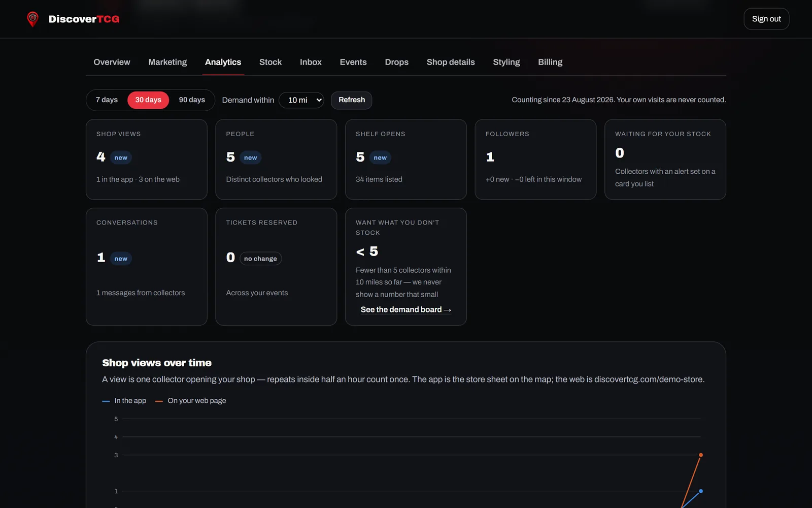The height and width of the screenshot is (508, 812).
Task: Click the '< 5' demand value
Action: coord(367,251)
